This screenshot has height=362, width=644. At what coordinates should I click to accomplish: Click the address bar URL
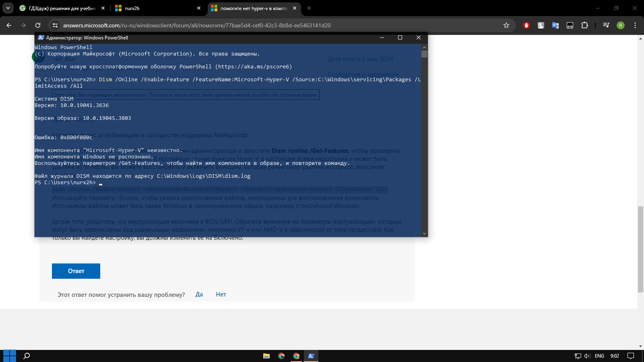[x=197, y=25]
